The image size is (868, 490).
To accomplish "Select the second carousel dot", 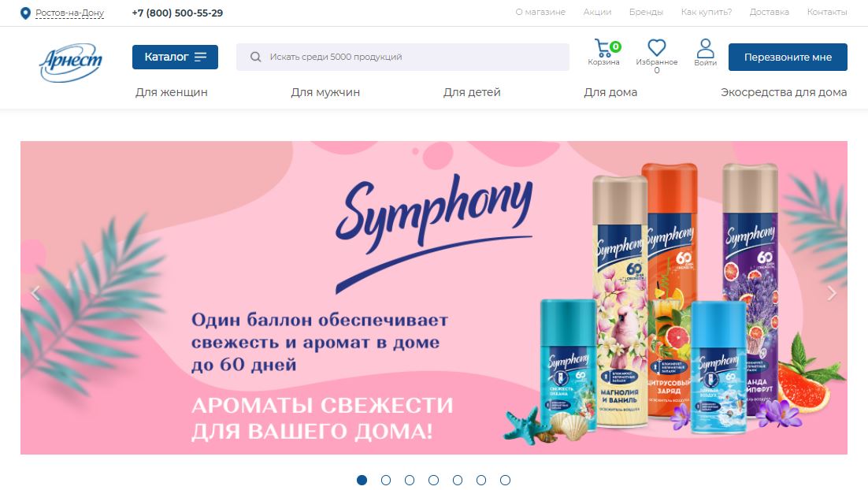I will [x=386, y=480].
